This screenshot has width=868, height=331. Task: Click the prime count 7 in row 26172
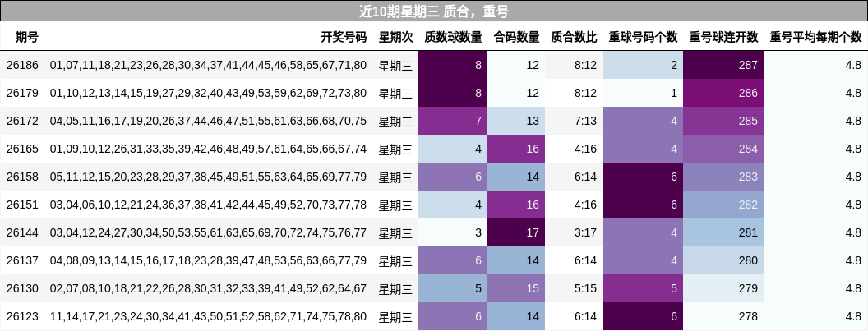(x=453, y=122)
